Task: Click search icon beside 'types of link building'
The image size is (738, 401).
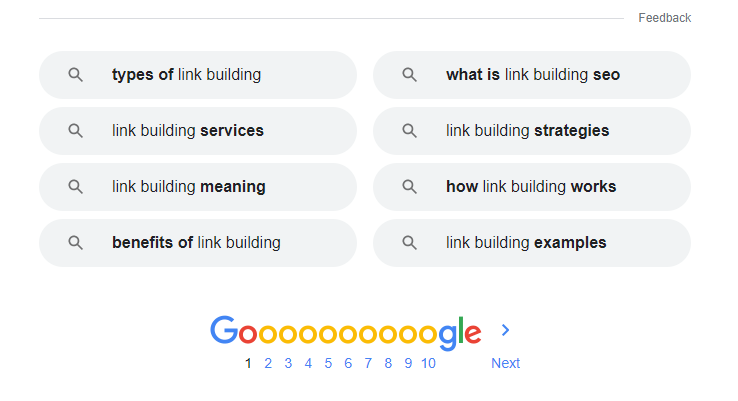Action: point(75,75)
